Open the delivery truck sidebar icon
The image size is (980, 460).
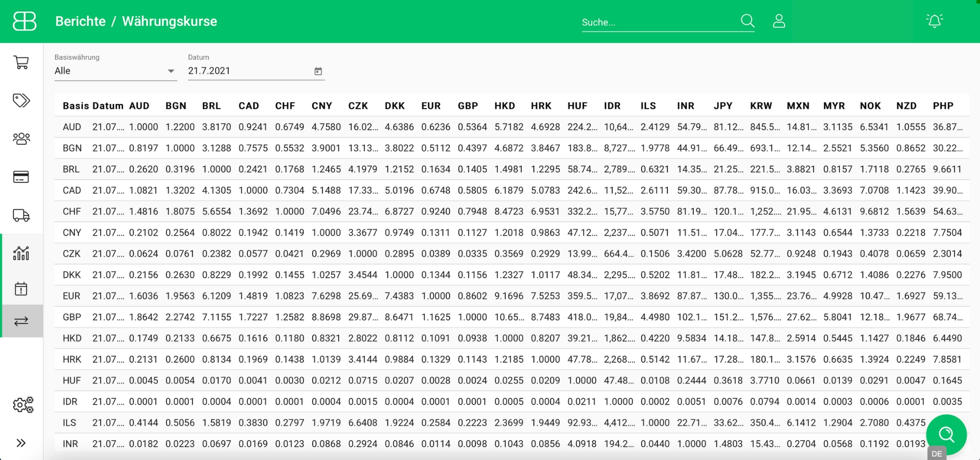[21, 215]
